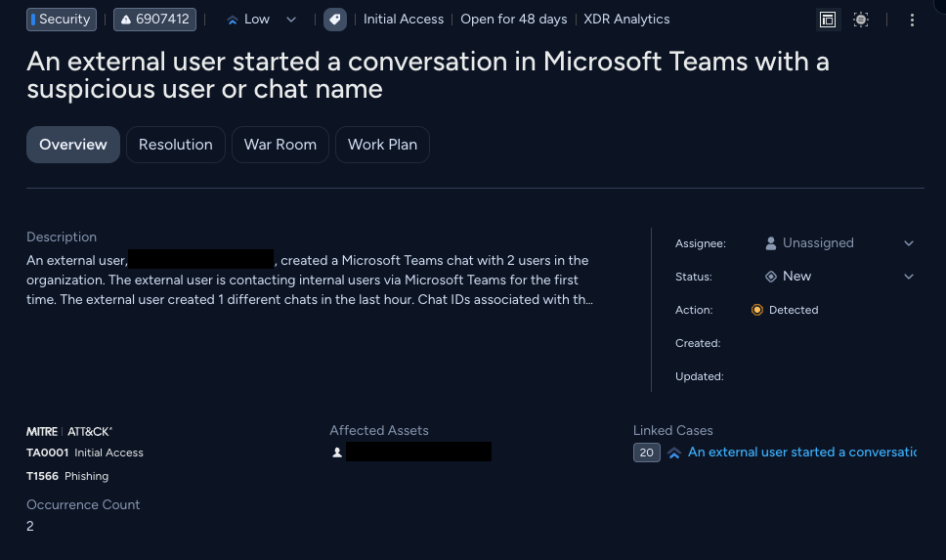Click the case title heading text
Image resolution: width=946 pixels, height=560 pixels.
pyautogui.click(x=428, y=75)
